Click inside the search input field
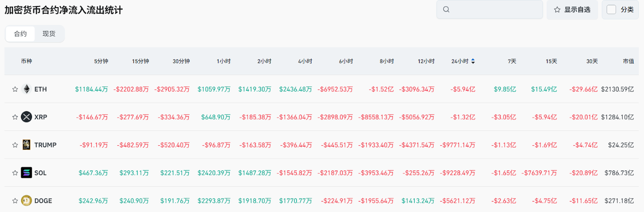644x212 pixels. pyautogui.click(x=496, y=10)
